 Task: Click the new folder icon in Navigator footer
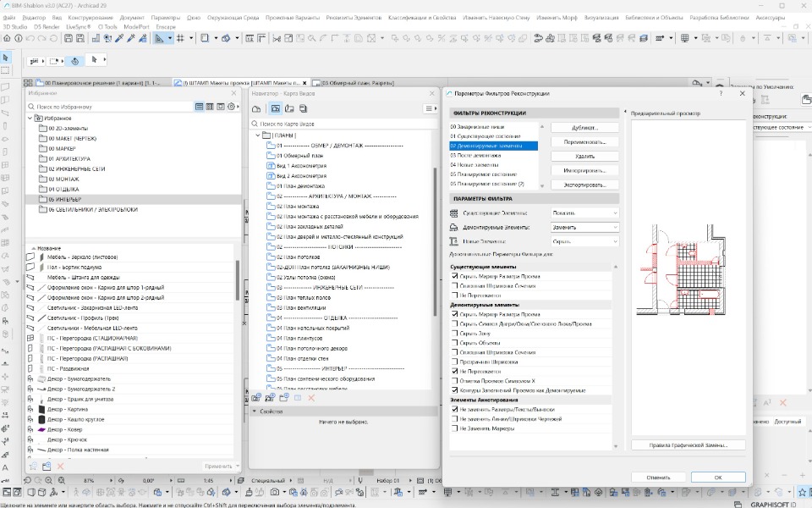click(x=283, y=398)
